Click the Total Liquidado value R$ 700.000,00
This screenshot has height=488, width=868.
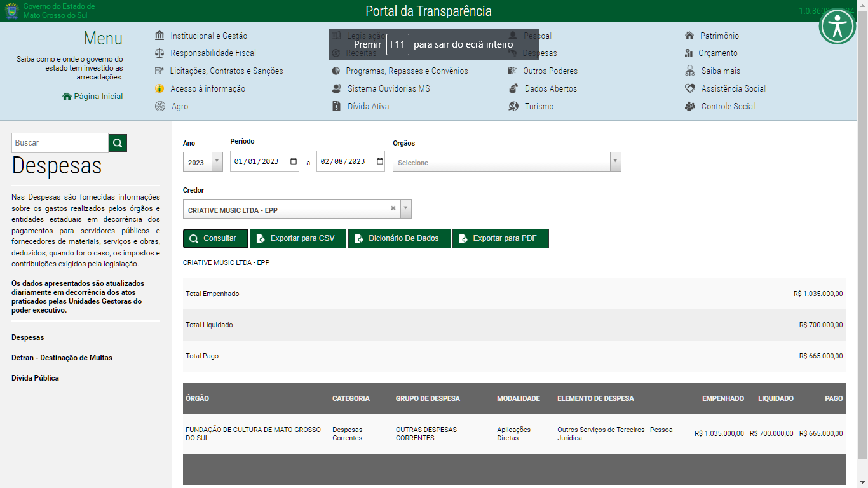point(821,325)
